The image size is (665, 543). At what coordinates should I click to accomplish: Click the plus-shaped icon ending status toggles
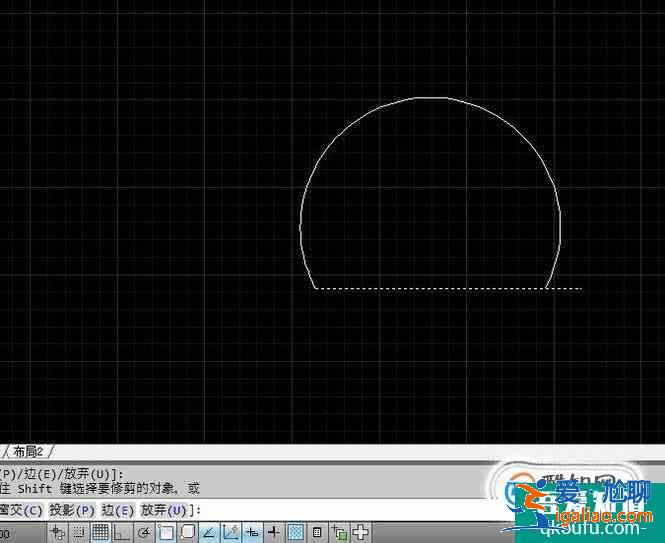coord(360,532)
